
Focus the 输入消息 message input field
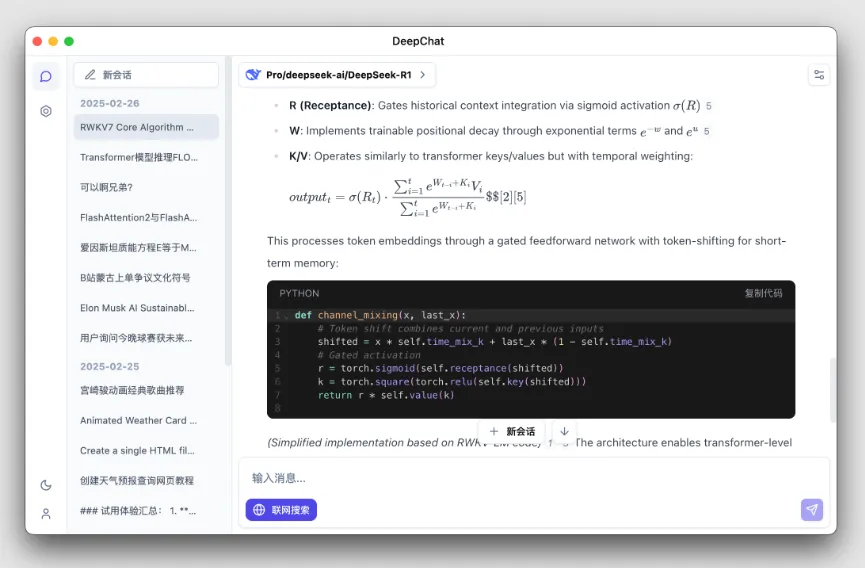point(534,478)
